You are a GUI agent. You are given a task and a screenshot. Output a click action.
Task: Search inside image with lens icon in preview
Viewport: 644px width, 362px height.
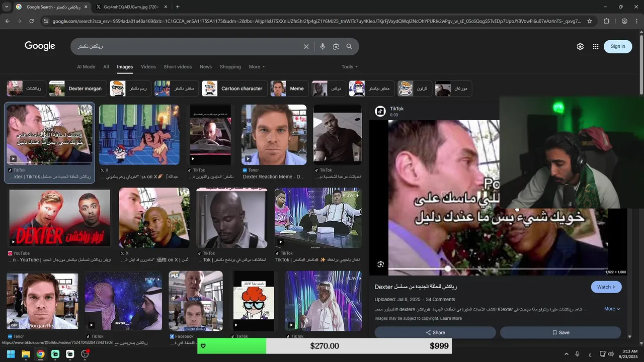[x=381, y=264]
